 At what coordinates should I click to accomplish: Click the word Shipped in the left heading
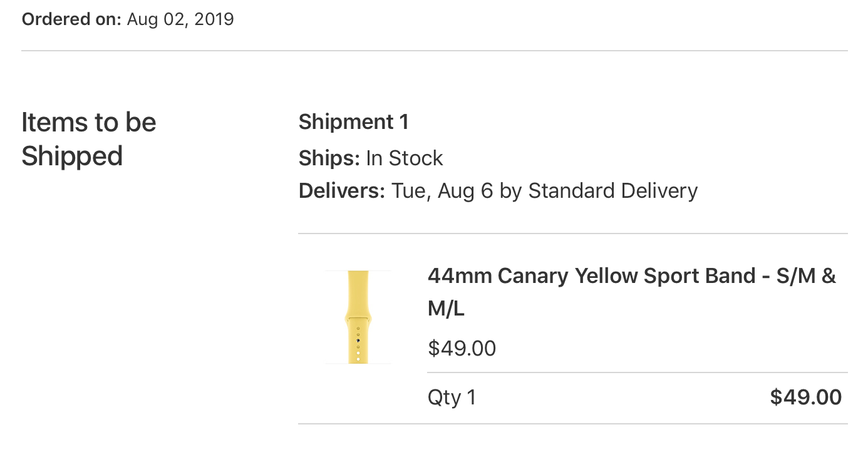[x=72, y=156]
